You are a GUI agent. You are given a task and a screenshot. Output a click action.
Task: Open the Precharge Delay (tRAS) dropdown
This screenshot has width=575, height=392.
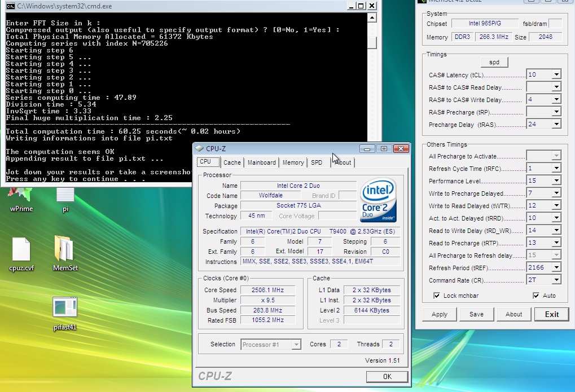[556, 125]
